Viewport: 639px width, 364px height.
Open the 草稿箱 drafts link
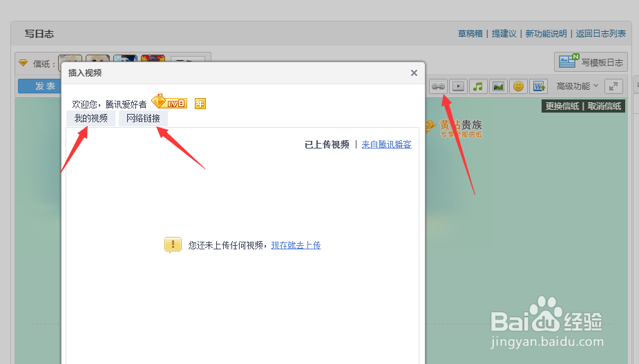coord(470,34)
